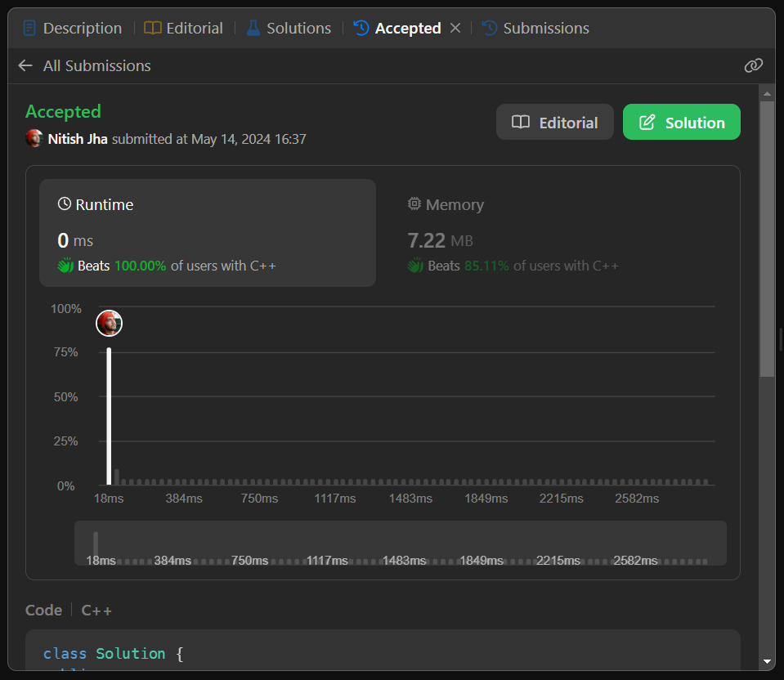Screen dimensions: 784x680
Task: Click the back arrow beside All Submissions
Action: 25,65
